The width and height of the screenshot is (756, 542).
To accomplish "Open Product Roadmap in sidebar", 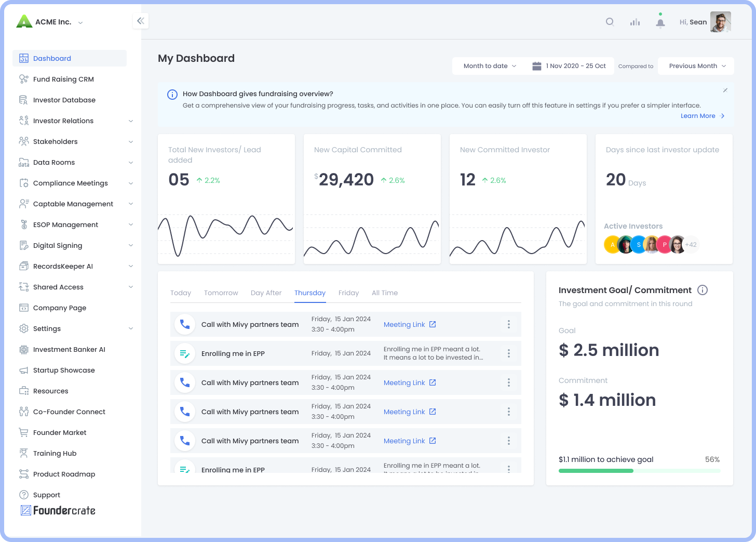I will coord(64,474).
